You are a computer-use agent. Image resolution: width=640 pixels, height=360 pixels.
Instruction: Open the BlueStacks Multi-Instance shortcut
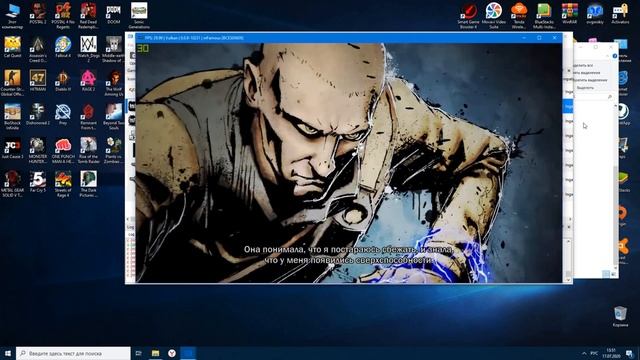click(544, 16)
